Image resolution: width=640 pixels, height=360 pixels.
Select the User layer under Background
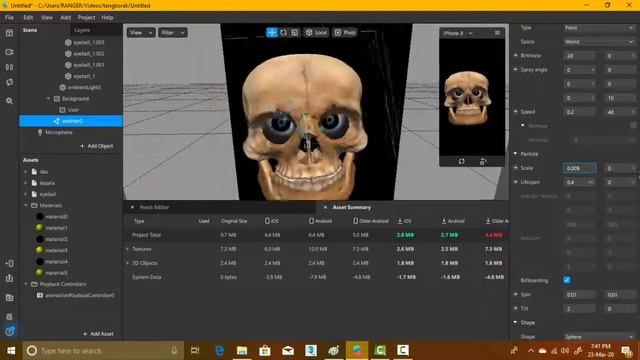pyautogui.click(x=73, y=110)
